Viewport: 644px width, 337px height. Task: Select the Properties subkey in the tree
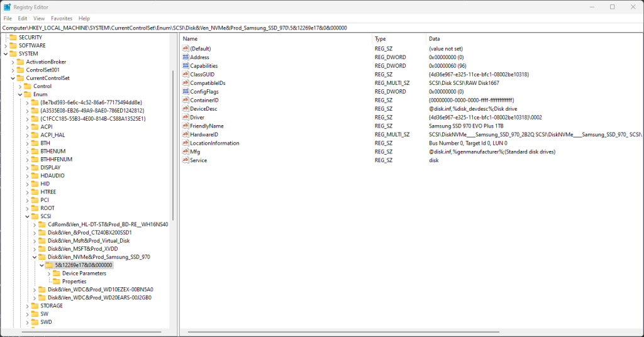coord(74,282)
